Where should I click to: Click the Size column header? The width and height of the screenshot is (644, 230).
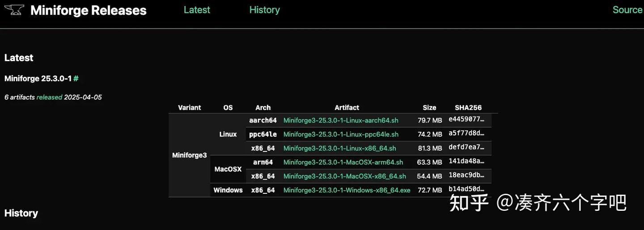429,108
